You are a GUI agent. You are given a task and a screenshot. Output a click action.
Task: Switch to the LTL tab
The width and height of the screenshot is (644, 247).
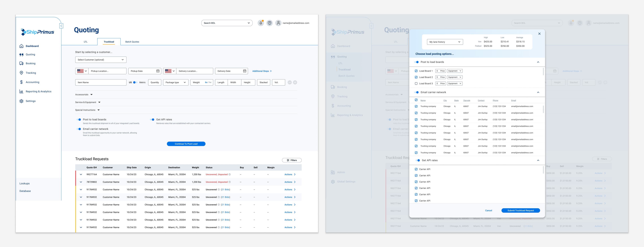pyautogui.click(x=86, y=42)
